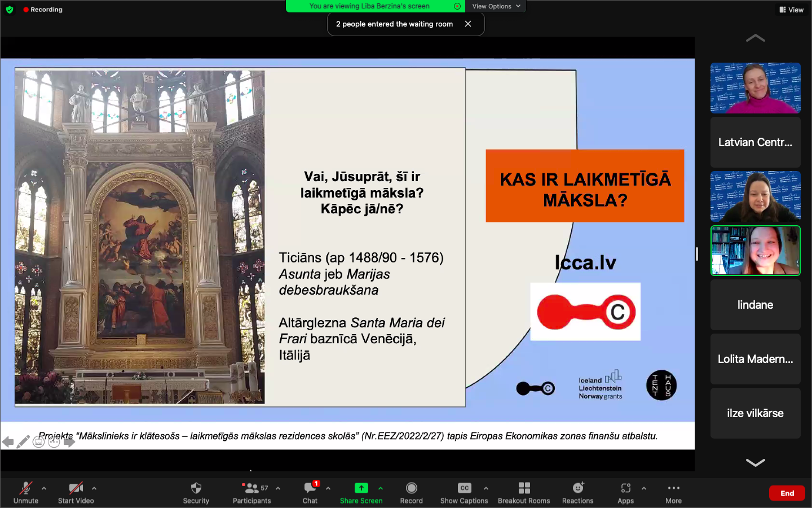
Task: Open the View Options dropdown
Action: point(496,6)
